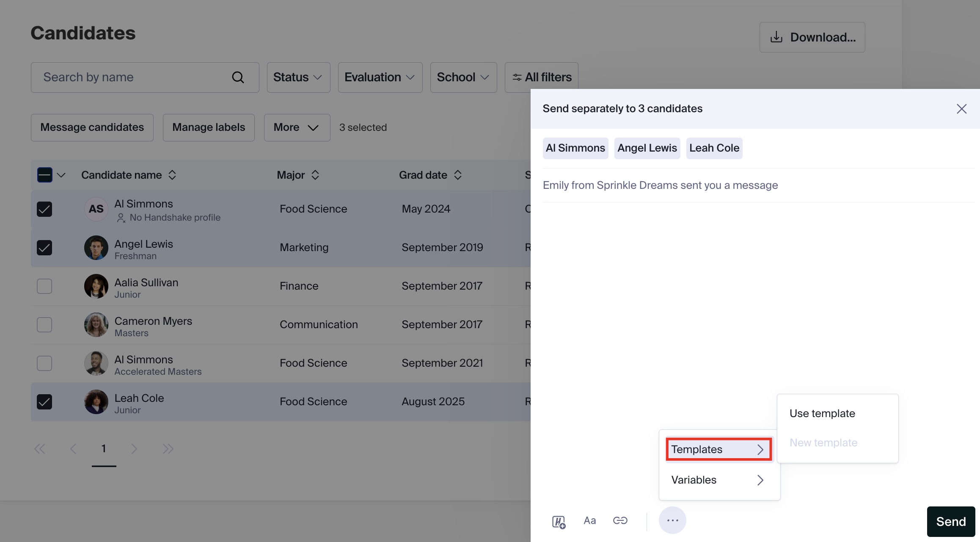Screen dimensions: 980x542
Task: Open the Status filter dropdown
Action: click(298, 77)
